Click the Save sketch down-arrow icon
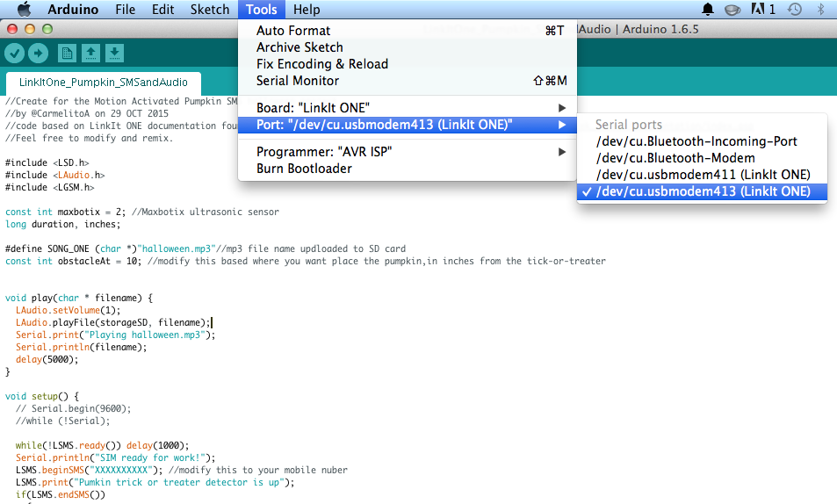This screenshot has width=837, height=504. coord(114,53)
